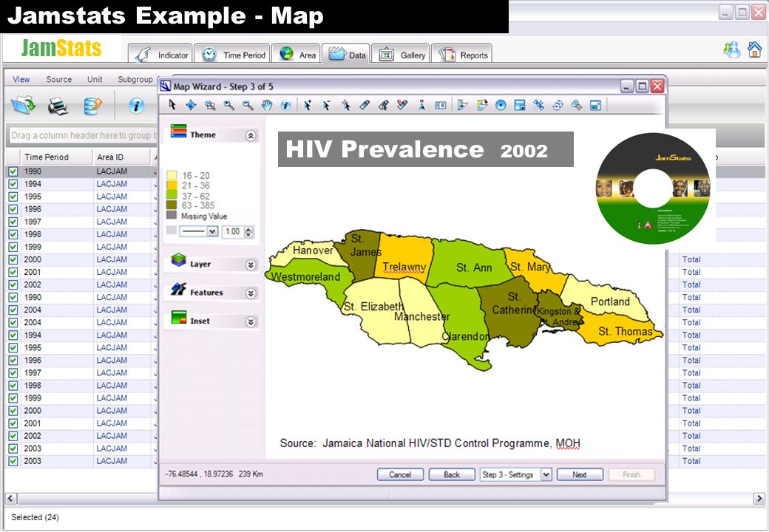Click the label tag with red mark
This screenshot has height=532, width=769.
click(402, 105)
